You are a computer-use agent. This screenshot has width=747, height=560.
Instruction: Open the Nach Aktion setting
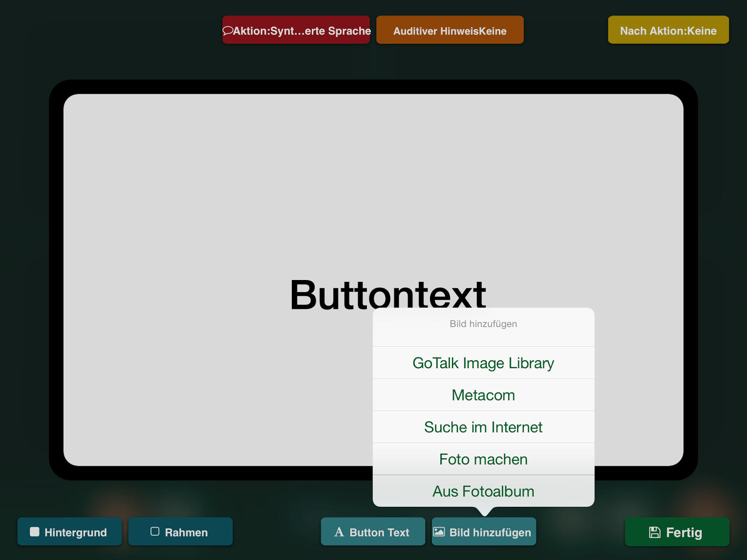668,30
